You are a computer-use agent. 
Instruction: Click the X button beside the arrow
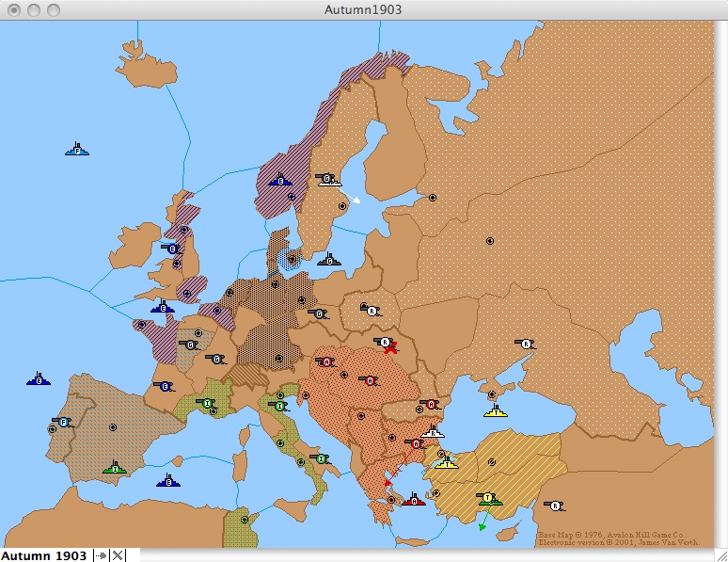click(118, 555)
